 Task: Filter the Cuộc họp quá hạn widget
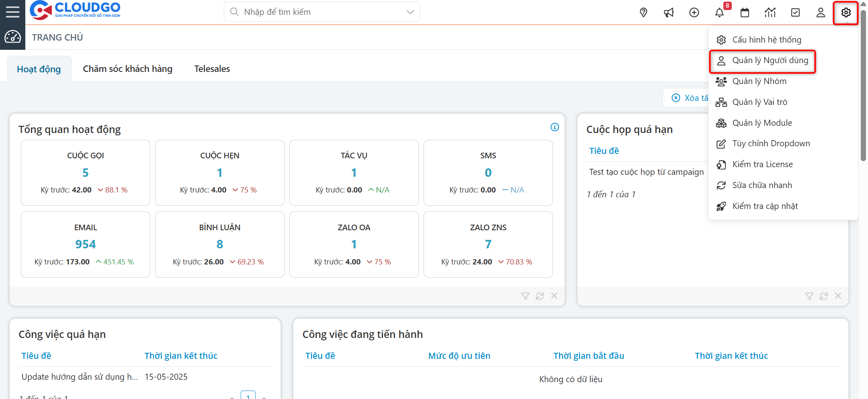809,296
